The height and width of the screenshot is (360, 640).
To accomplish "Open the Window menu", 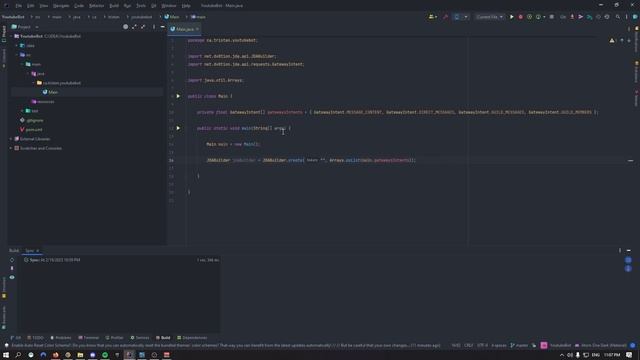I will pyautogui.click(x=169, y=6).
